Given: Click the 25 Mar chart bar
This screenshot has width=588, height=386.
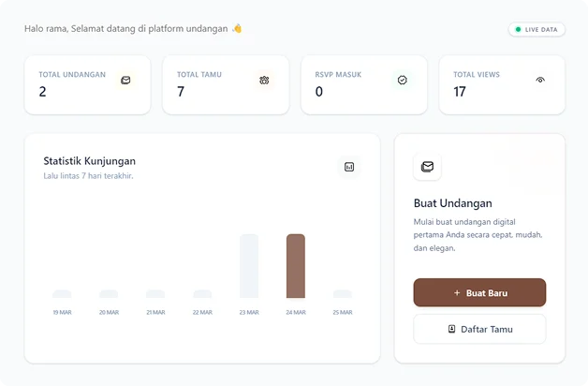Looking at the screenshot, I should [343, 294].
